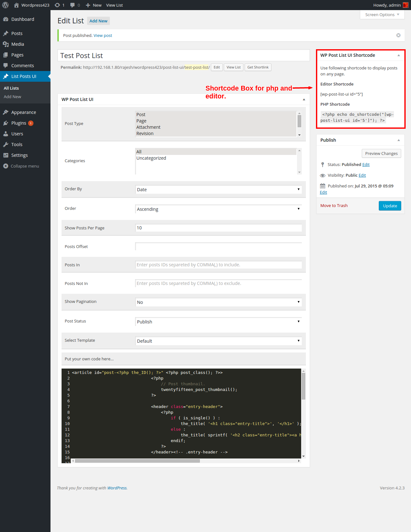411x532 pixels.
Task: Open the Dashboard menu
Action: tap(25, 19)
